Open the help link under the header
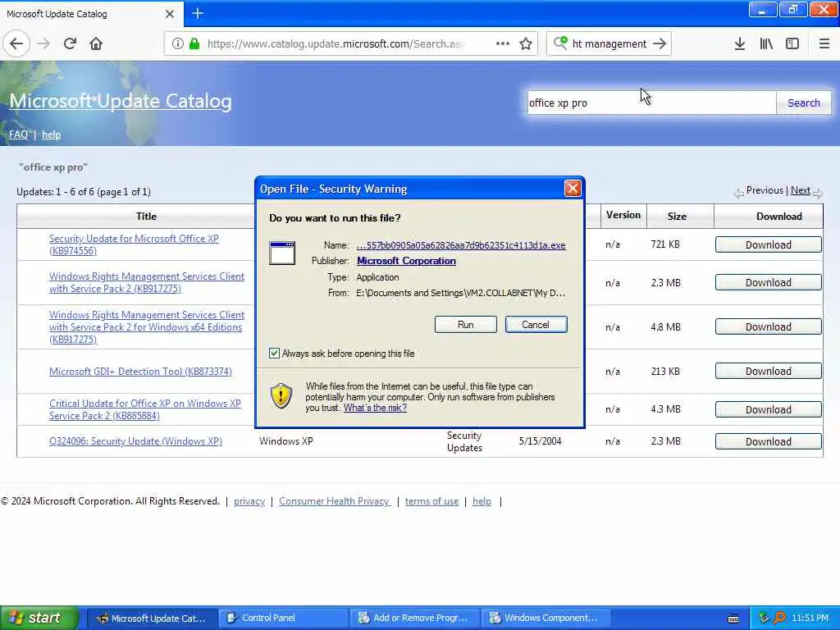The height and width of the screenshot is (630, 840). [x=52, y=135]
